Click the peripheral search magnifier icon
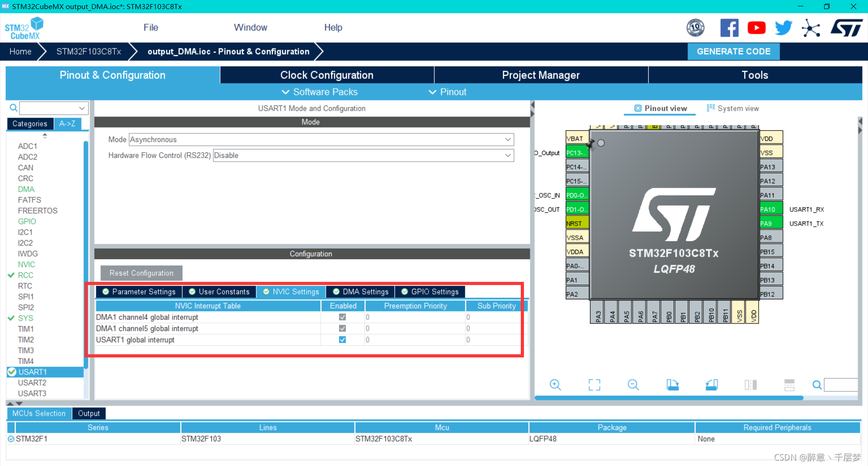The width and height of the screenshot is (868, 466). tap(14, 108)
